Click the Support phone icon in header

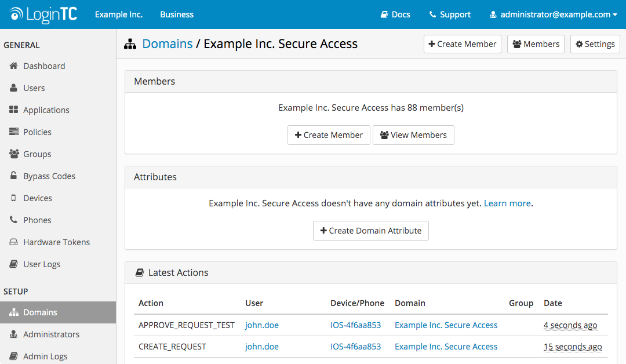pyautogui.click(x=432, y=14)
